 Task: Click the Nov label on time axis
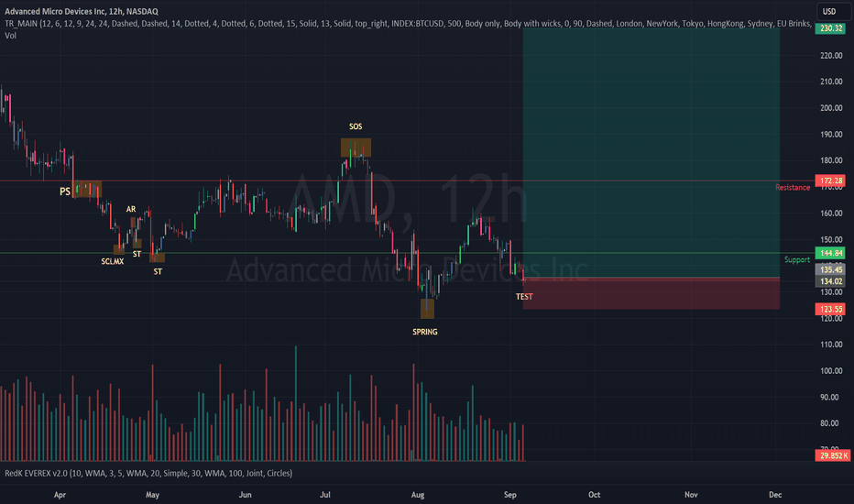coord(691,495)
